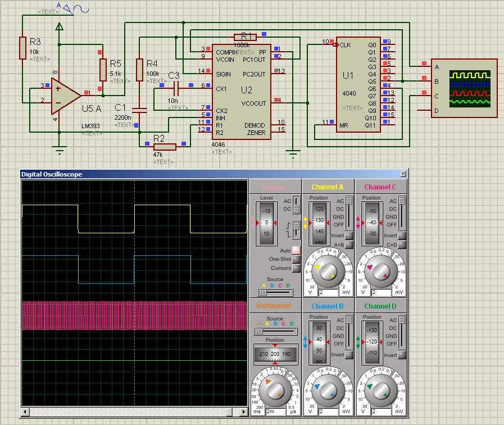Viewport: 504px width, 425px height.
Task: Click the Channel D green position arrow
Action: pyautogui.click(x=358, y=342)
